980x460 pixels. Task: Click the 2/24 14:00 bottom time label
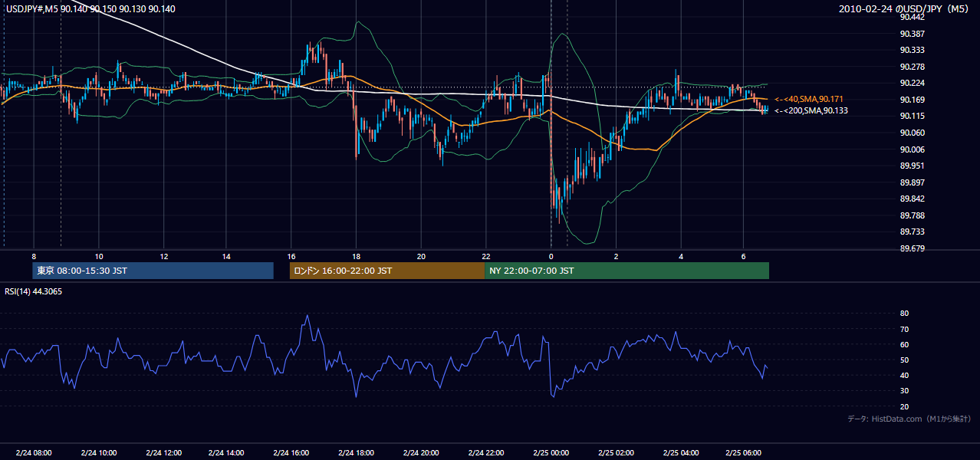pyautogui.click(x=227, y=452)
